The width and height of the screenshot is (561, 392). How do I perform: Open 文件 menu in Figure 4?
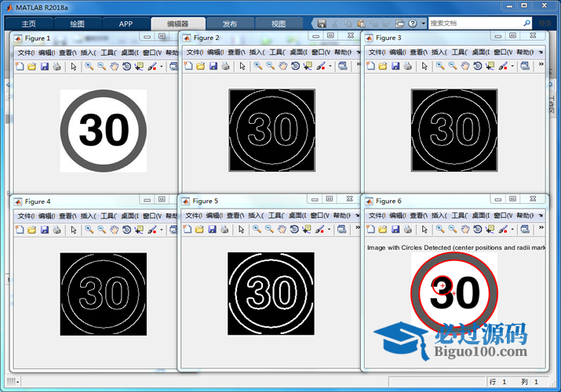click(25, 216)
